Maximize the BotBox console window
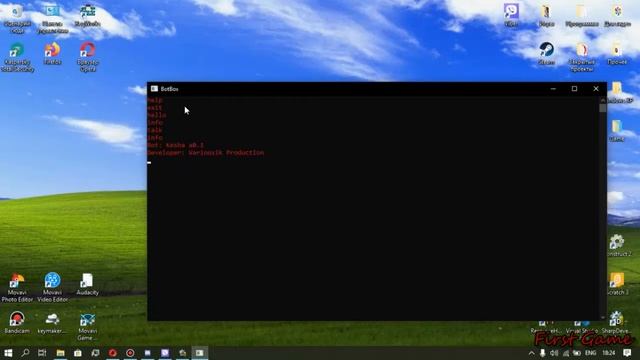The height and width of the screenshot is (360, 640). [x=574, y=89]
